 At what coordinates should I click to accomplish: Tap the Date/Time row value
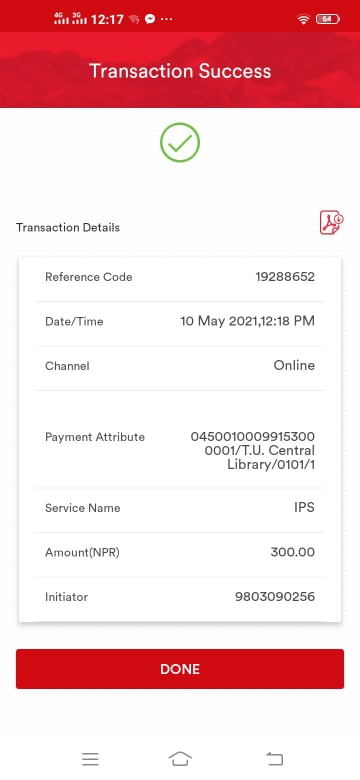point(247,321)
